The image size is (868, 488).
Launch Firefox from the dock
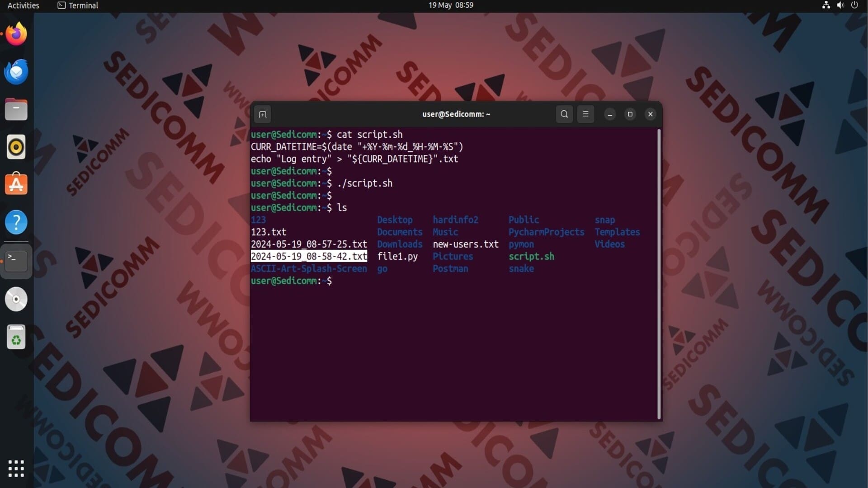(16, 34)
